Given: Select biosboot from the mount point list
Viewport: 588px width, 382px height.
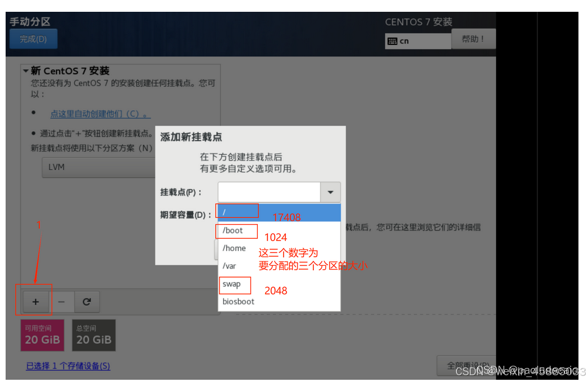Looking at the screenshot, I should [x=279, y=302].
